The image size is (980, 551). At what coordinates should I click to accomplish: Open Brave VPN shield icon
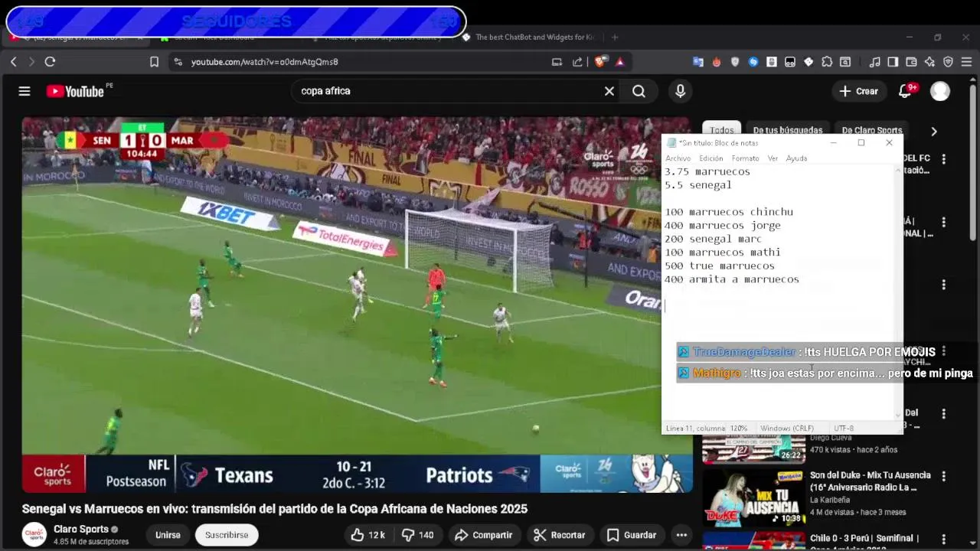948,62
